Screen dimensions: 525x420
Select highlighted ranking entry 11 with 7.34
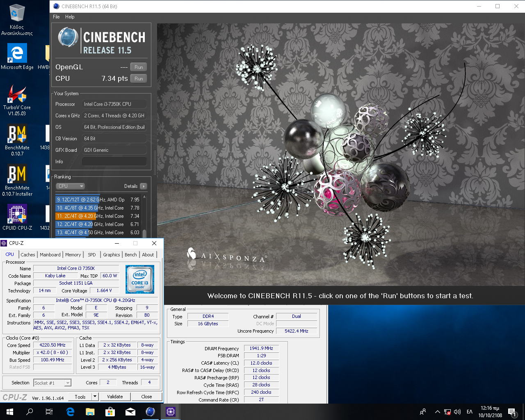point(98,216)
